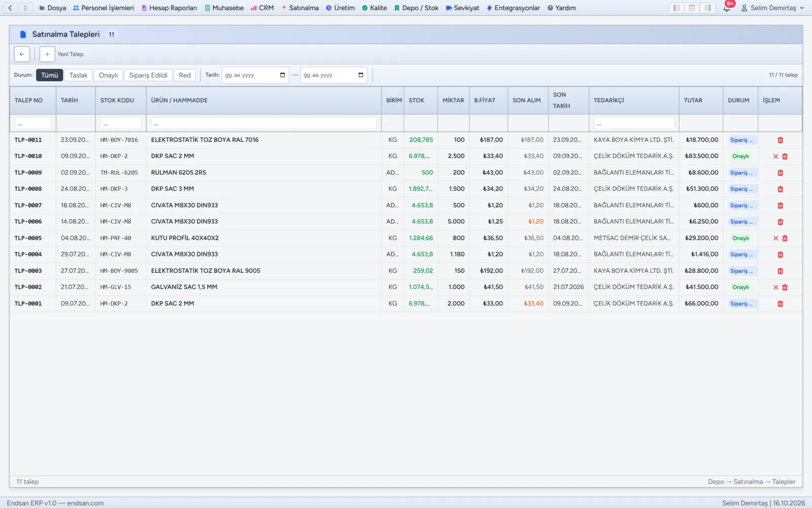This screenshot has width=812, height=508.
Task: Navigate back using top-left chevron
Action: coord(10,8)
